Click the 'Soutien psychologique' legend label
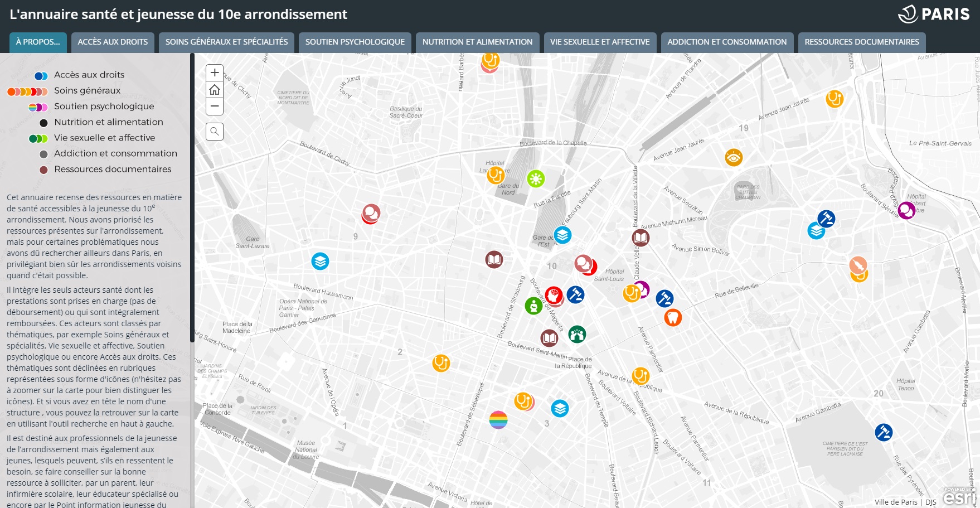Image resolution: width=980 pixels, height=508 pixels. coord(104,106)
